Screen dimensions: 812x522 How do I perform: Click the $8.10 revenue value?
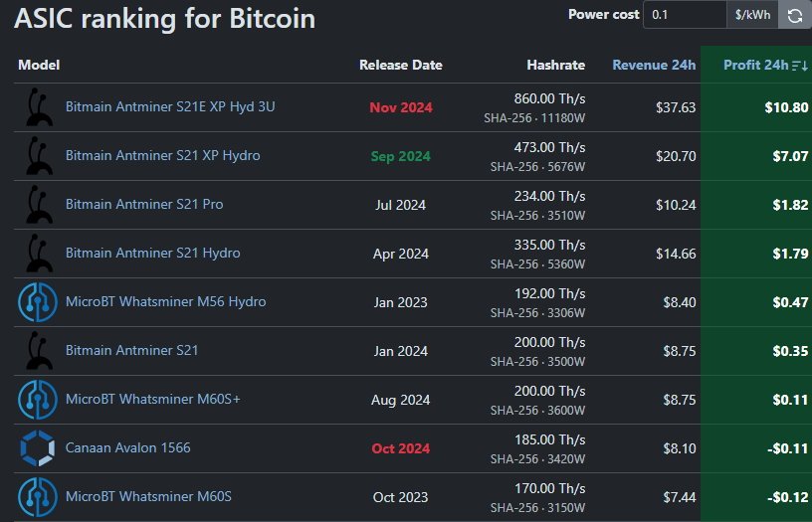[x=680, y=448]
